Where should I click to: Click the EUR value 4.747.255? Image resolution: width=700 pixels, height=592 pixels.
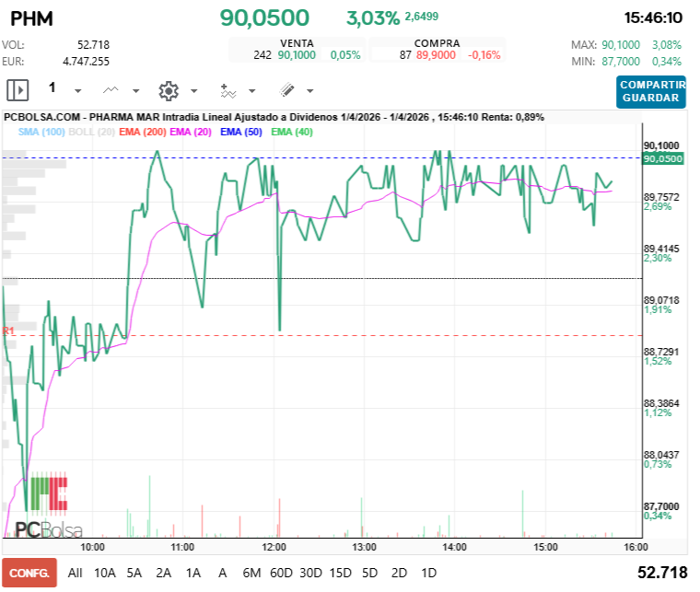point(86,62)
